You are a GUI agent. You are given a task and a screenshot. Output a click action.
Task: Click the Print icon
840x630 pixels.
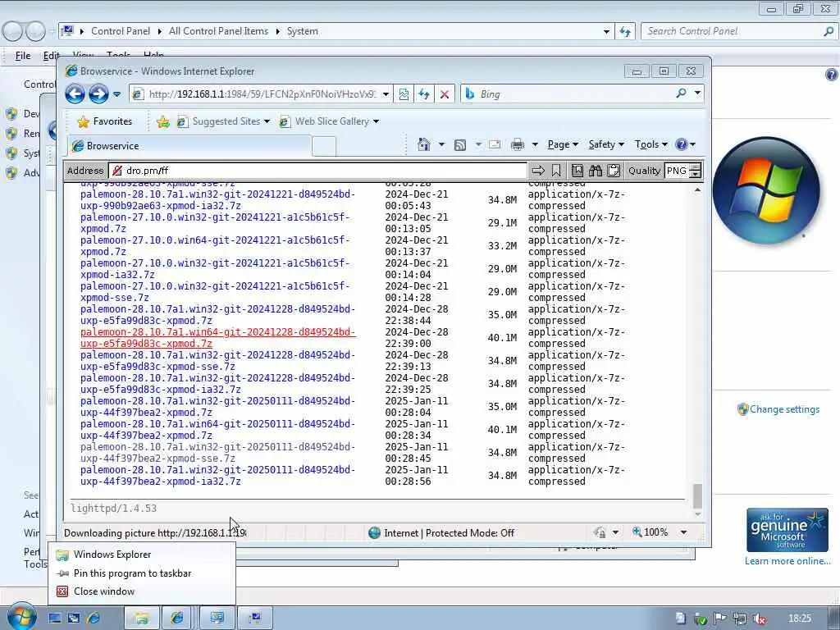tap(518, 144)
